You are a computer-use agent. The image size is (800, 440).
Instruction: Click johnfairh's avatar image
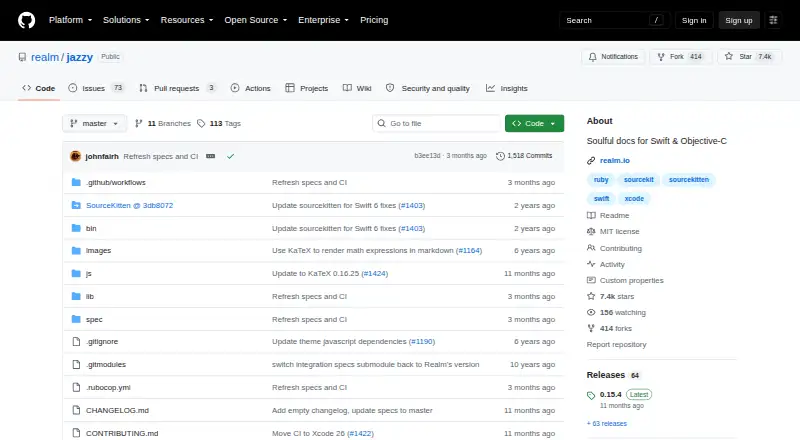(76, 156)
